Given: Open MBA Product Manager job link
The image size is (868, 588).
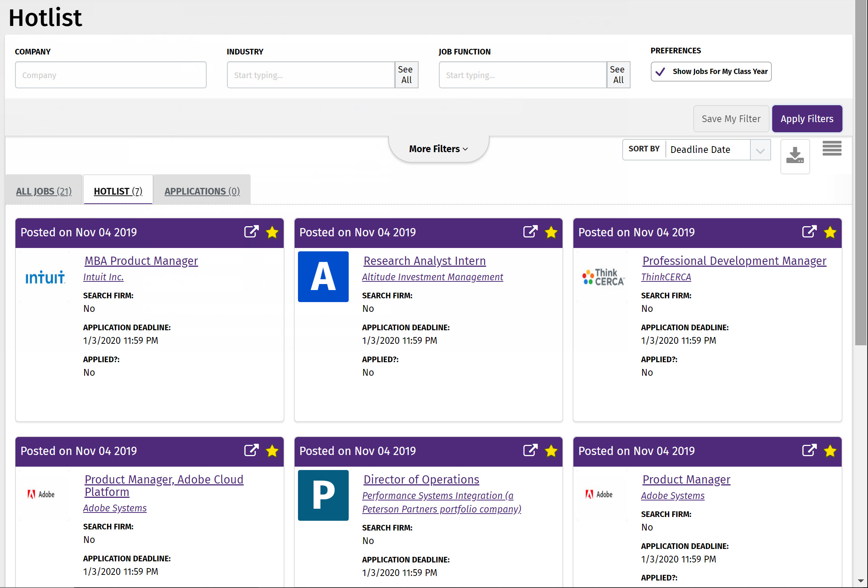Looking at the screenshot, I should pos(141,260).
